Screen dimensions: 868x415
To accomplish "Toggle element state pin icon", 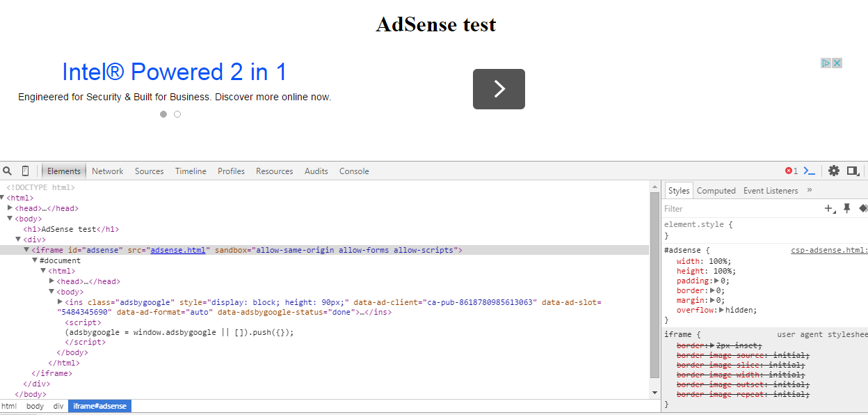I will (847, 208).
